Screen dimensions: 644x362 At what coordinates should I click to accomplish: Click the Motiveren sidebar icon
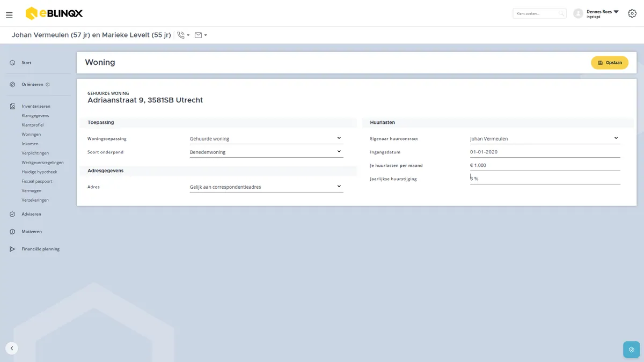coord(12,232)
